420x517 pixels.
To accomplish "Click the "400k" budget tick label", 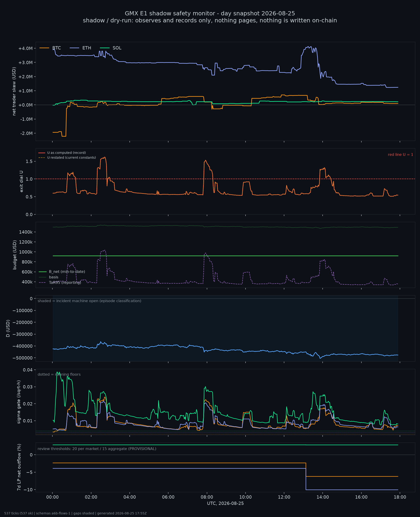I will (27, 282).
